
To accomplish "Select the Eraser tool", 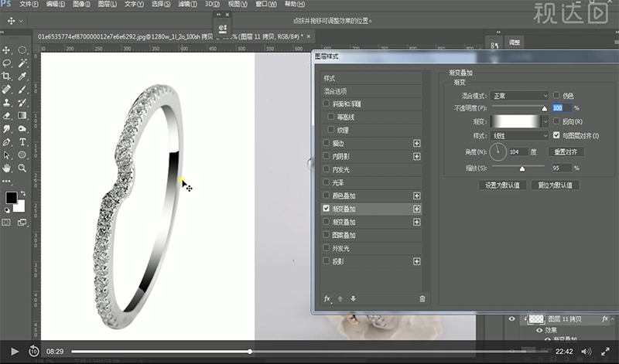I will point(6,116).
